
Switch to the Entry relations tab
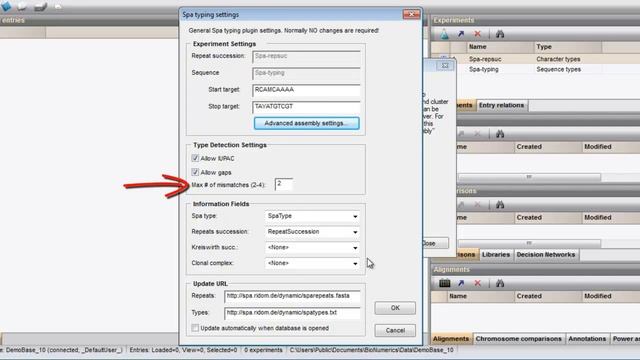tap(501, 105)
